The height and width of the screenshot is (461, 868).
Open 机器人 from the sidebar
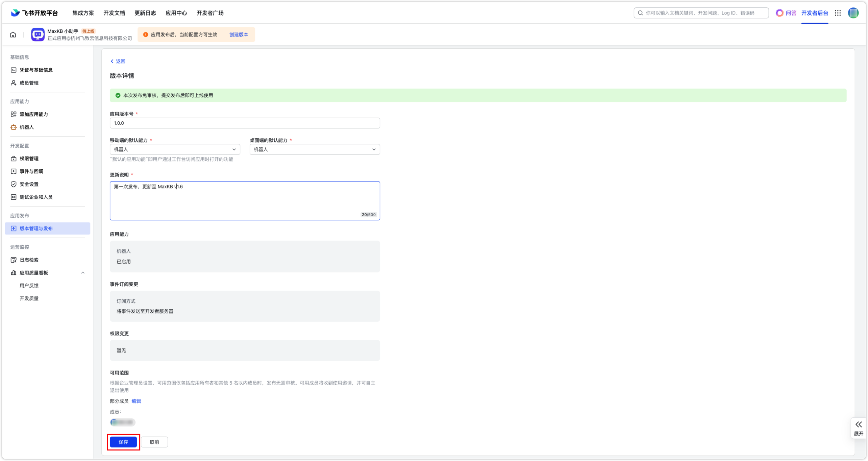[26, 127]
